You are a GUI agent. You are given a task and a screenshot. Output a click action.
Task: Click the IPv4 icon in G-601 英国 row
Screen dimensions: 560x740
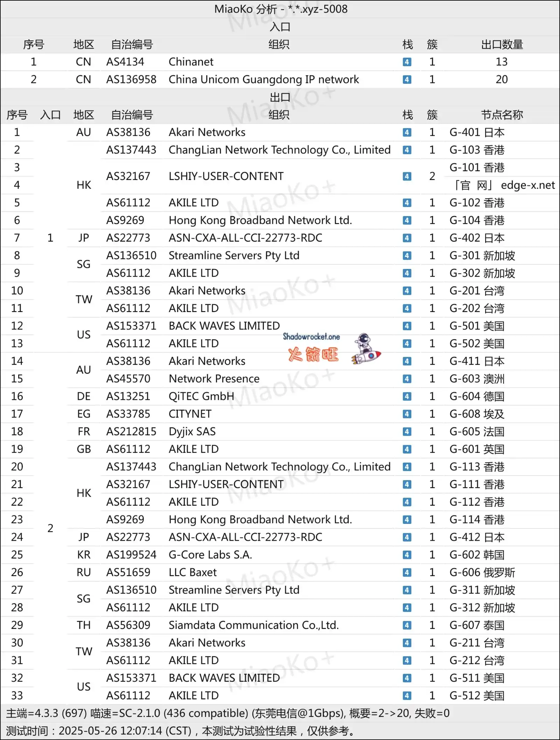point(407,449)
